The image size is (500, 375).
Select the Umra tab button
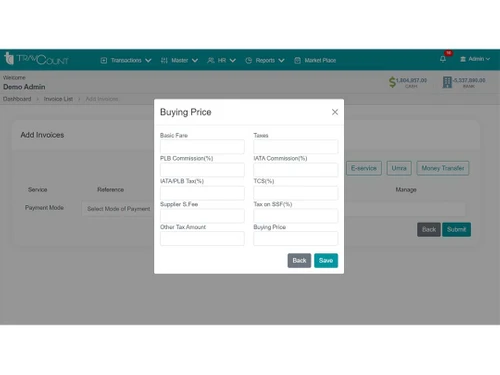point(399,168)
